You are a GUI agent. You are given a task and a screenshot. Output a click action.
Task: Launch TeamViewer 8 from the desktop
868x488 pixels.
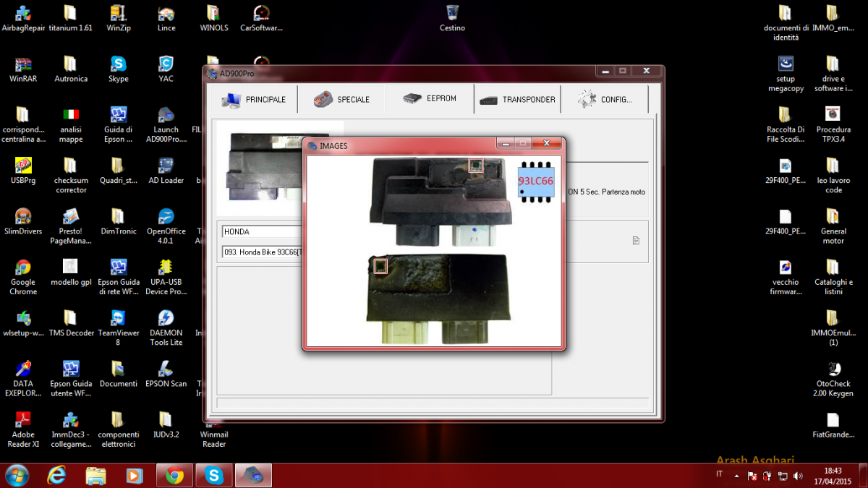(119, 327)
